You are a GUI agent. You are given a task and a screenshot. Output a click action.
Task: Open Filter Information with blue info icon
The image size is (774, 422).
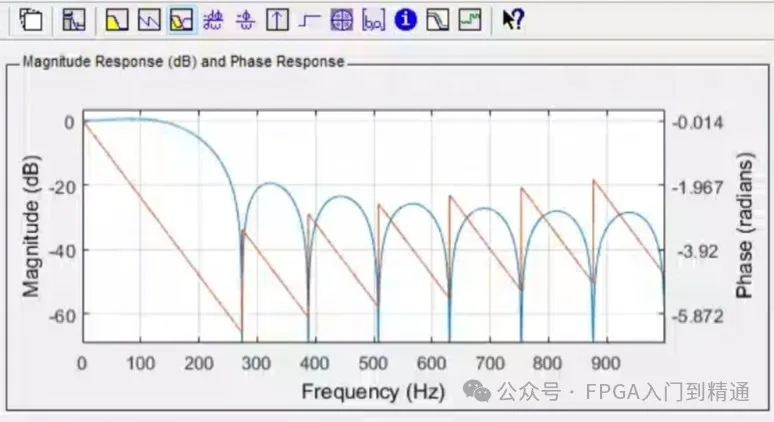(405, 19)
